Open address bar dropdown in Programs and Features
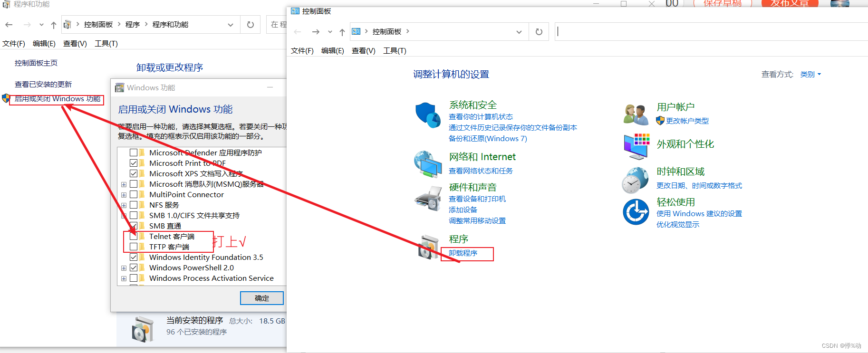The image size is (868, 353). click(231, 25)
